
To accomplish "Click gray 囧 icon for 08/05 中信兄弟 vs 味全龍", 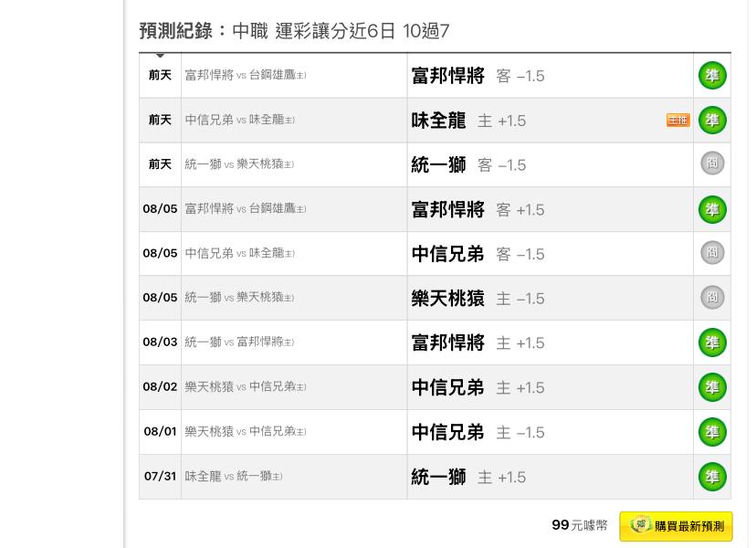I will tap(712, 252).
